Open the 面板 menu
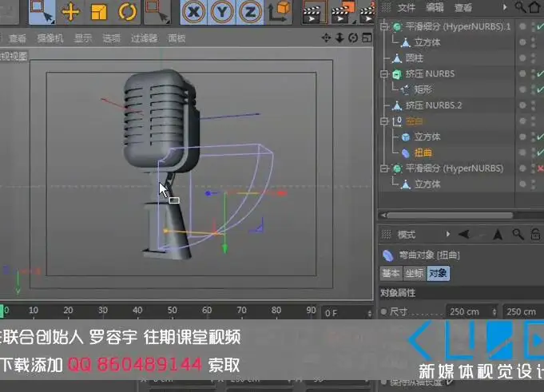 pos(177,38)
